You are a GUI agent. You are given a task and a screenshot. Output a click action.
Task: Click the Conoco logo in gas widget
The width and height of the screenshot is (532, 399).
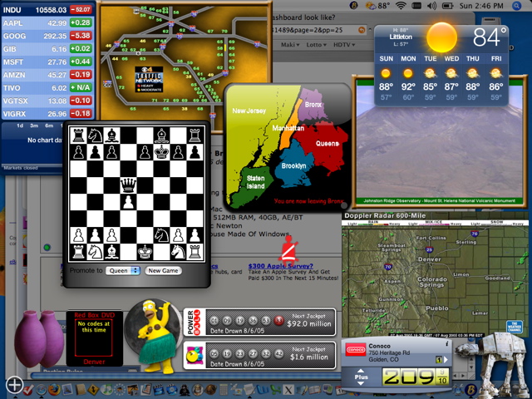pos(355,350)
